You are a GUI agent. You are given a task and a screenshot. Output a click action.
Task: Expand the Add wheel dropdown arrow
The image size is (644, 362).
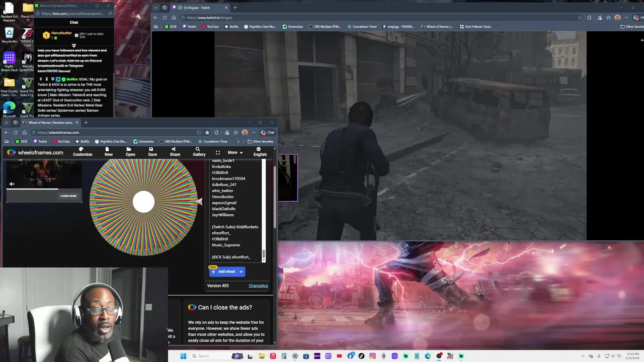pos(241,271)
